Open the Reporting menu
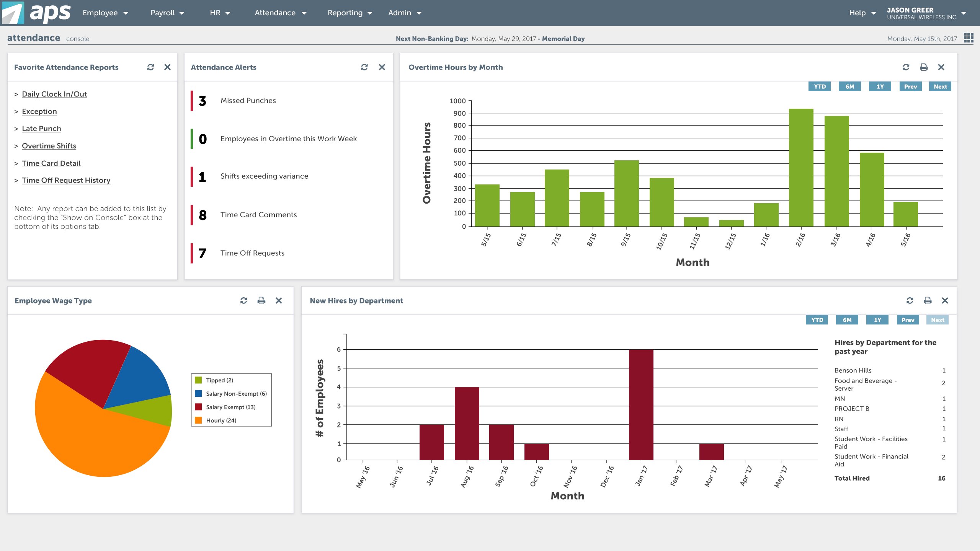This screenshot has width=980, height=551. 350,13
